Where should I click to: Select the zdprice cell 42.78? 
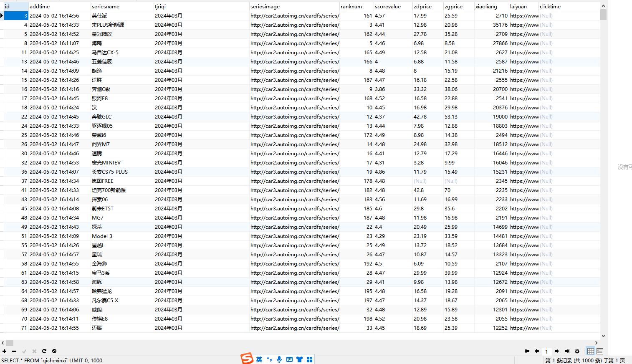pos(428,117)
